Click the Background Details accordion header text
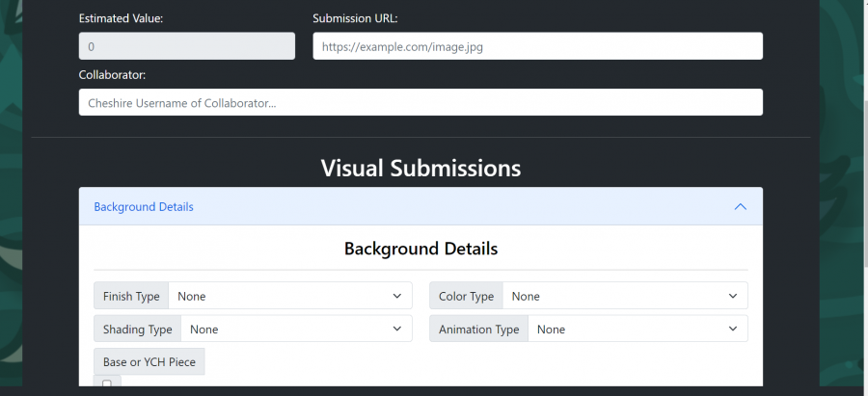This screenshot has height=396, width=868. (x=144, y=206)
